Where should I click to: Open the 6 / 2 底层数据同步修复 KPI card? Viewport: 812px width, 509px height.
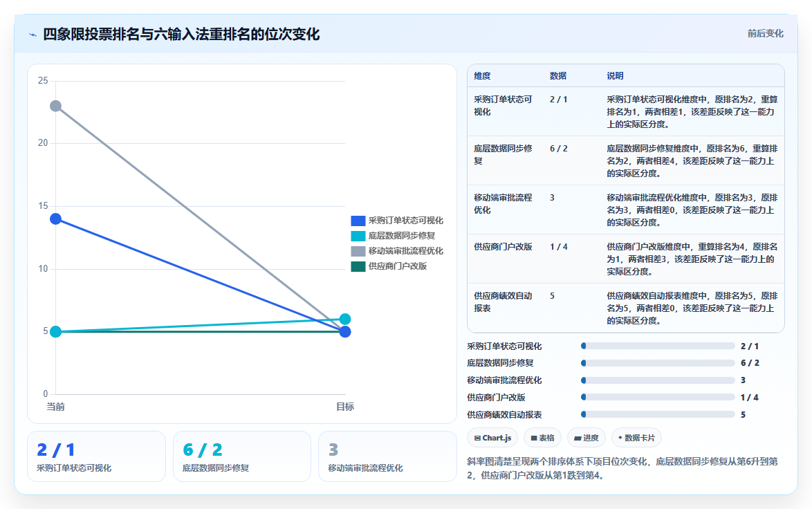tap(242, 456)
